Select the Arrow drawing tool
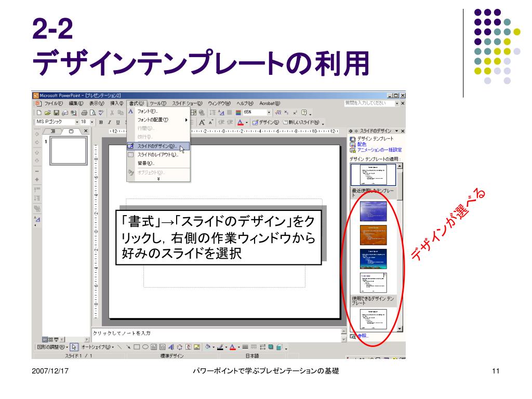532x399 pixels. [x=128, y=347]
